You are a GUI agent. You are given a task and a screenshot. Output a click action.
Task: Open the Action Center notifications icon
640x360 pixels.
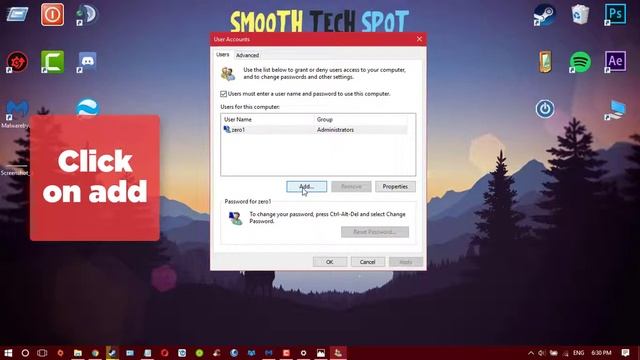point(626,353)
